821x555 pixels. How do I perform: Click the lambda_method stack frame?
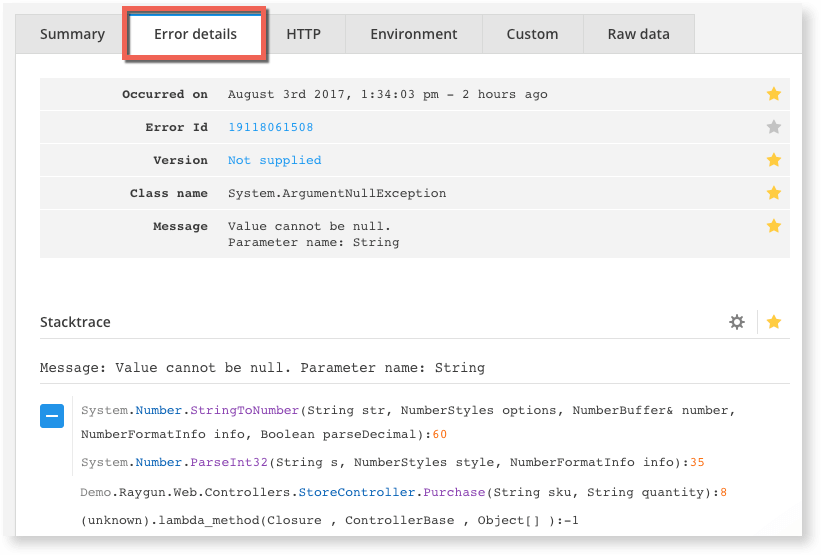point(329,520)
